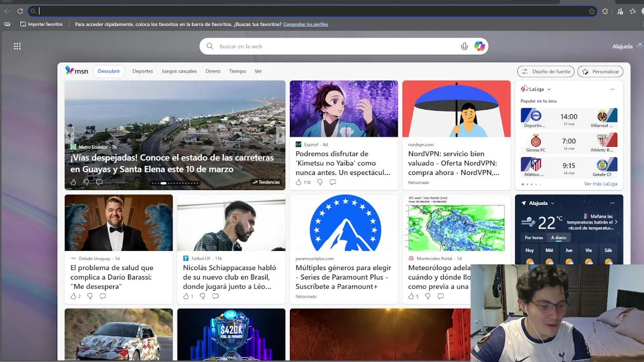Click the Alajuela weather label at top right

(622, 46)
